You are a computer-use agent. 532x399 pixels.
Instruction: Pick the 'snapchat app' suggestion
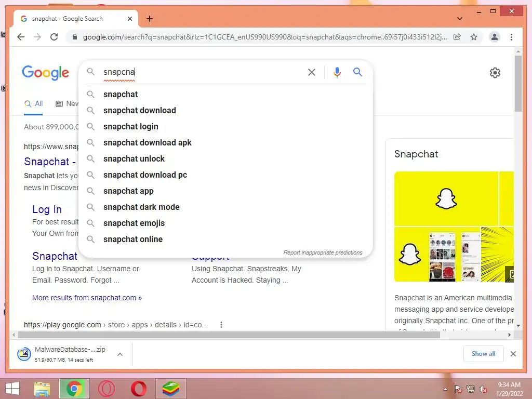(225, 191)
